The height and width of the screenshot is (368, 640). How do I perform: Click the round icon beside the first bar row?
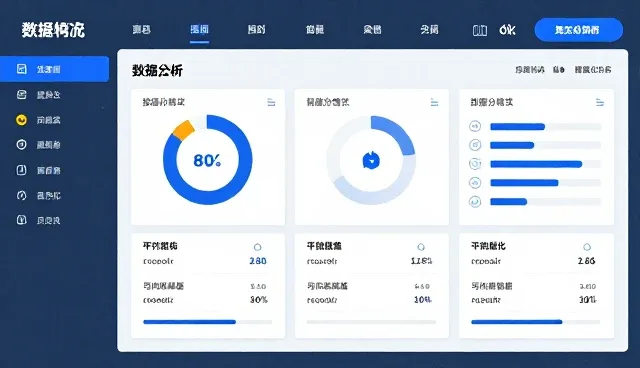click(475, 126)
